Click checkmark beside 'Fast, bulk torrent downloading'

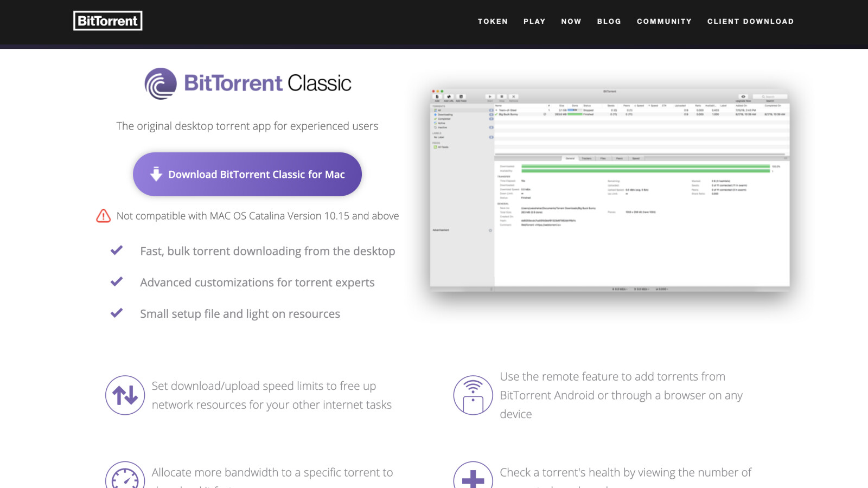117,251
